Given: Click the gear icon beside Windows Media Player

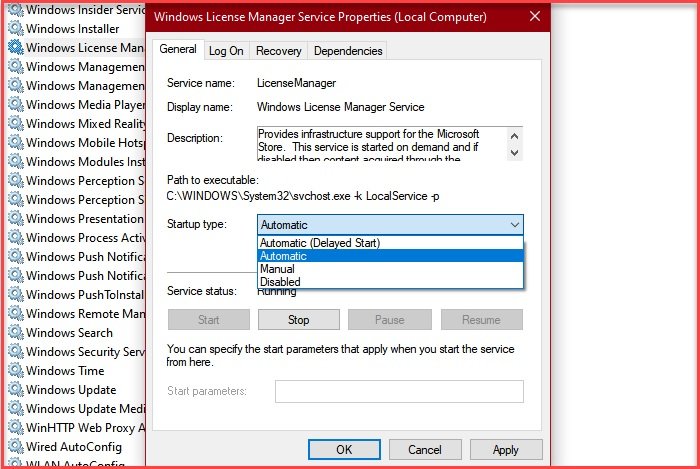Looking at the screenshot, I should 15,105.
